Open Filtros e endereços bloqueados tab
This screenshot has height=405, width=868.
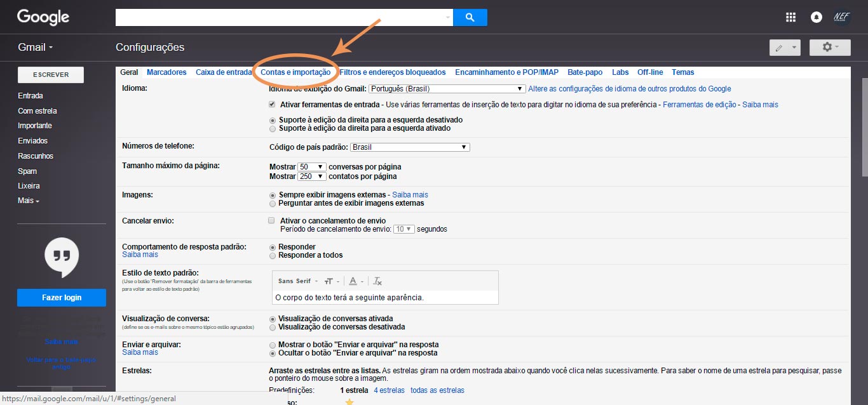coord(393,72)
